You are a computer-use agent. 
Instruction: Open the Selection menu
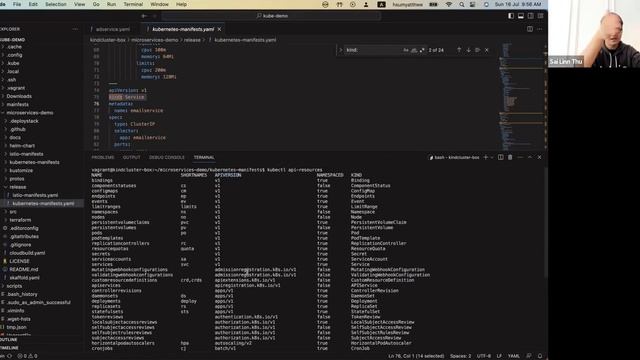56,4
